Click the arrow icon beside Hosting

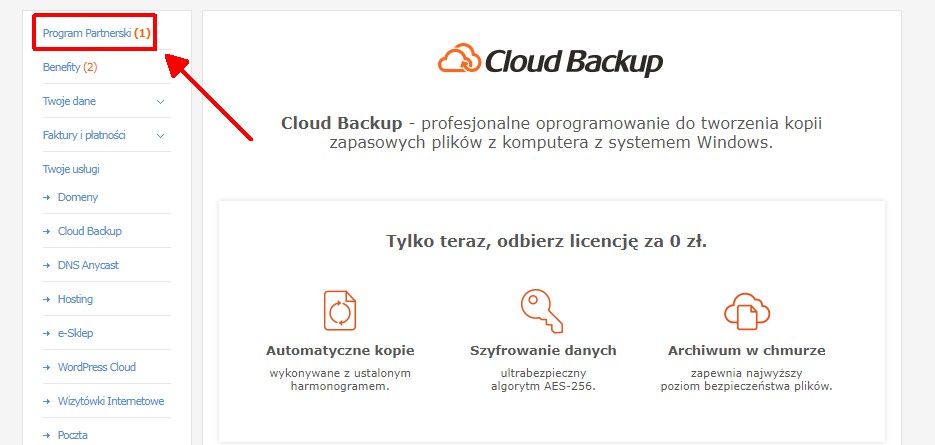point(47,299)
